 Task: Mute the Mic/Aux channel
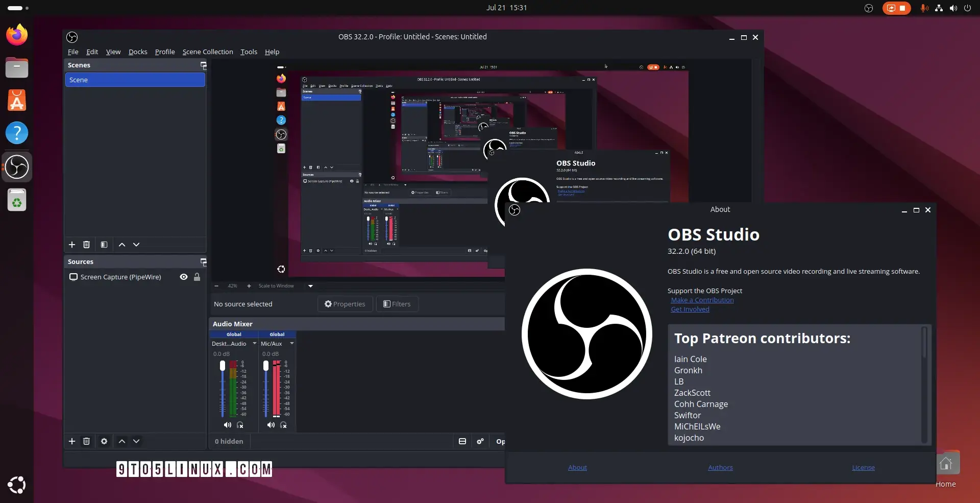(271, 425)
